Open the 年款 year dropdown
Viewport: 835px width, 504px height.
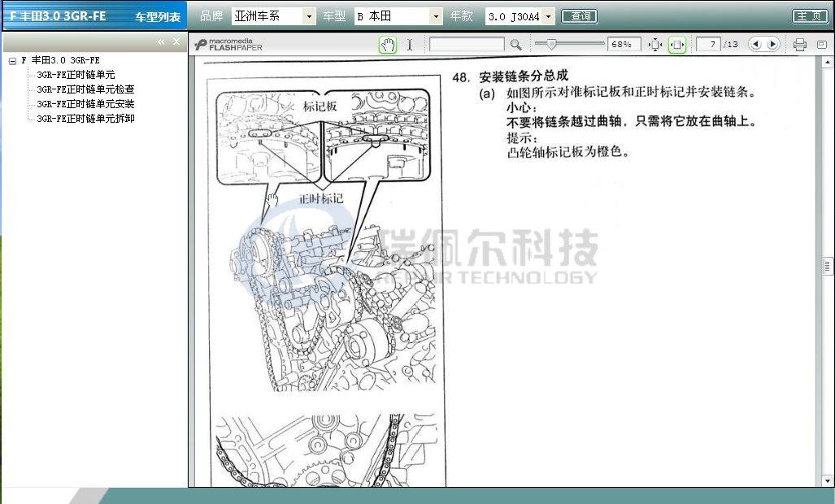[x=549, y=16]
